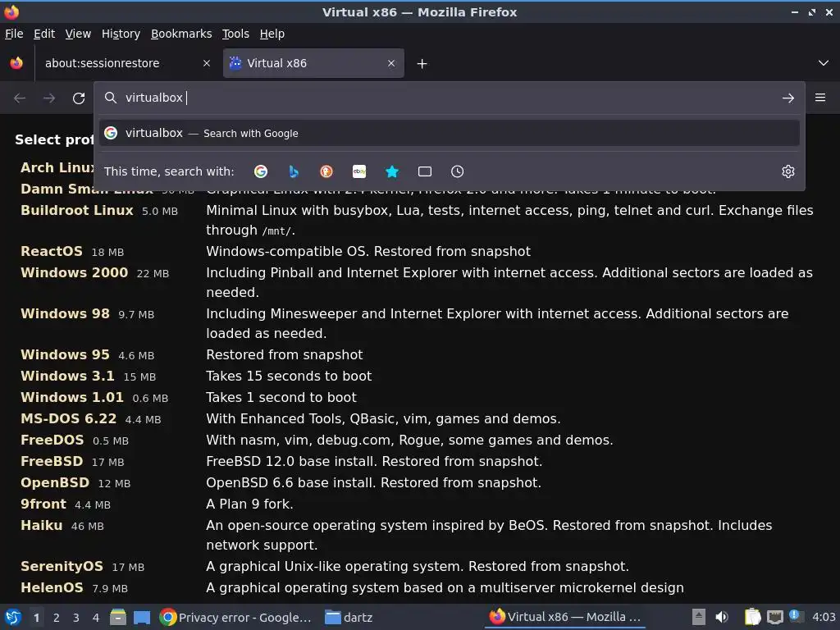This screenshot has width=840, height=630.
Task: Click the Virtual x86 Mozilla taskbar entry
Action: point(566,617)
